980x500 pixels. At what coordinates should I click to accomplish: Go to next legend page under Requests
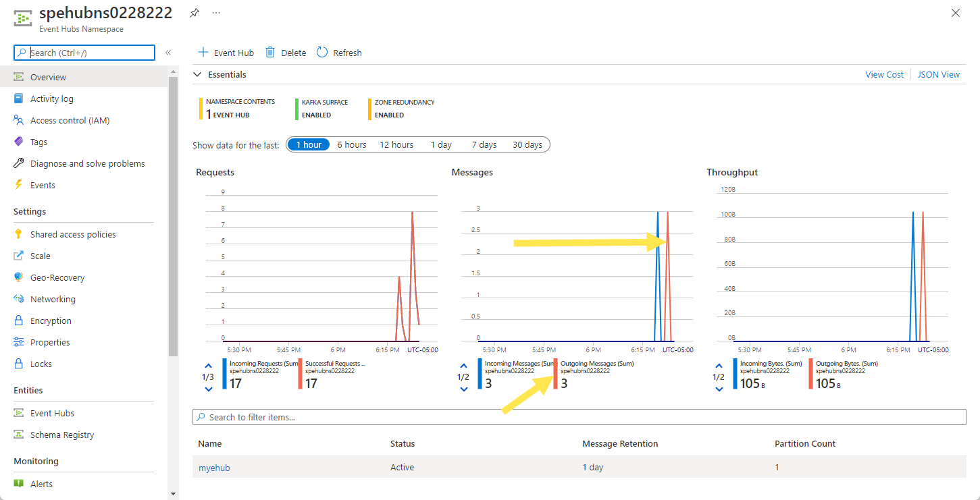click(208, 389)
